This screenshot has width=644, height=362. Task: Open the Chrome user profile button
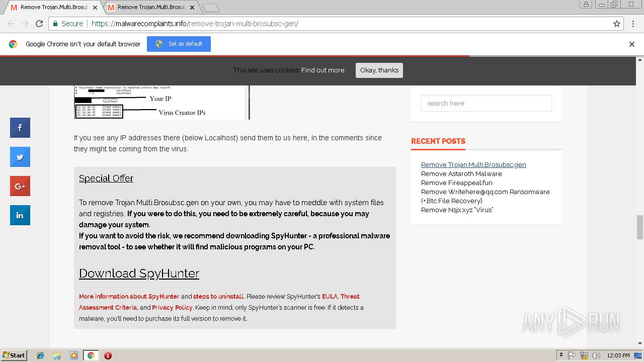point(586,4)
